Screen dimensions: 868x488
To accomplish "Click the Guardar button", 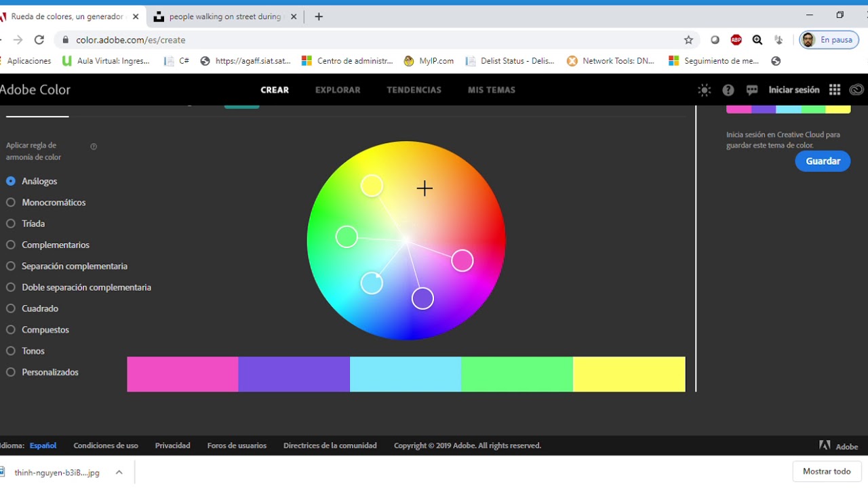I will tap(823, 161).
